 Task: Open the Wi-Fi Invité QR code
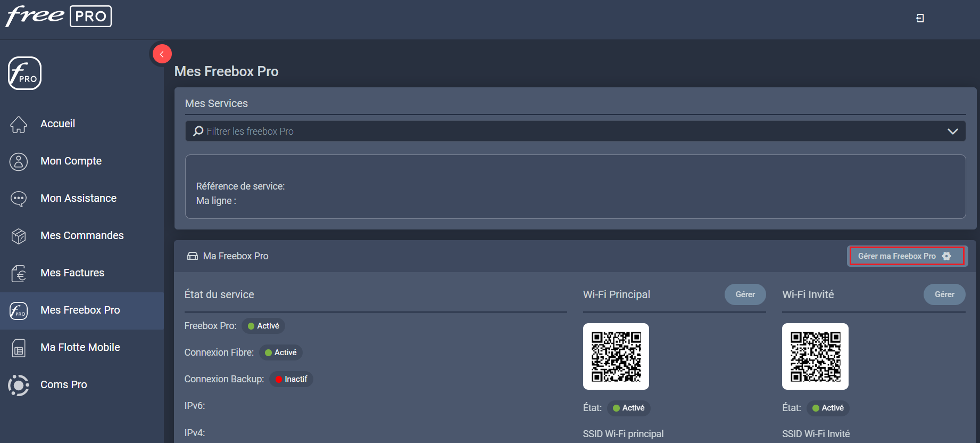[x=815, y=356]
